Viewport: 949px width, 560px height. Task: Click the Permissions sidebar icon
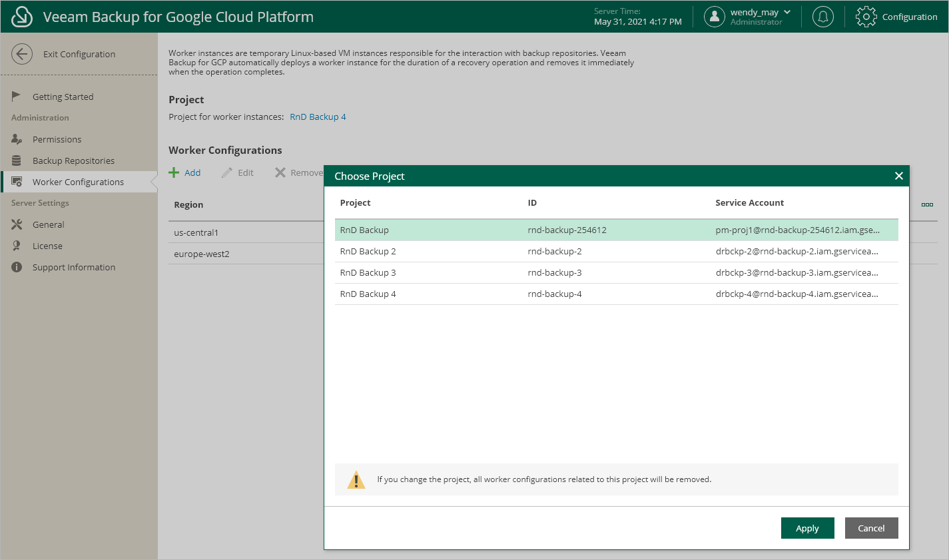[17, 139]
